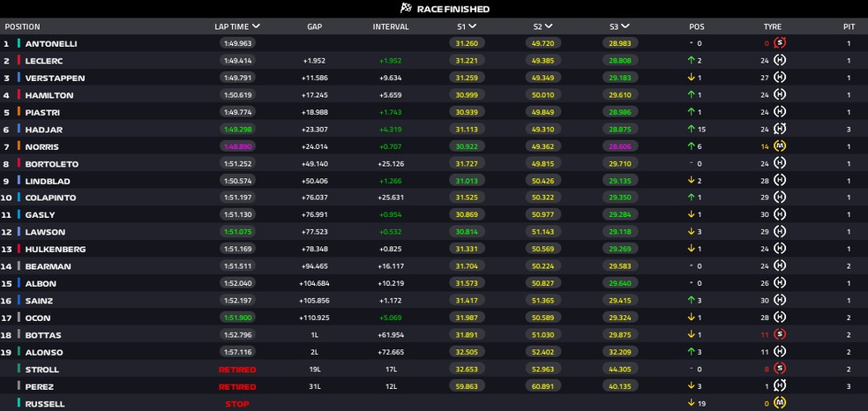This screenshot has width=868, height=411.
Task: Click Alonso's lap time 1:57.116
Action: point(237,352)
